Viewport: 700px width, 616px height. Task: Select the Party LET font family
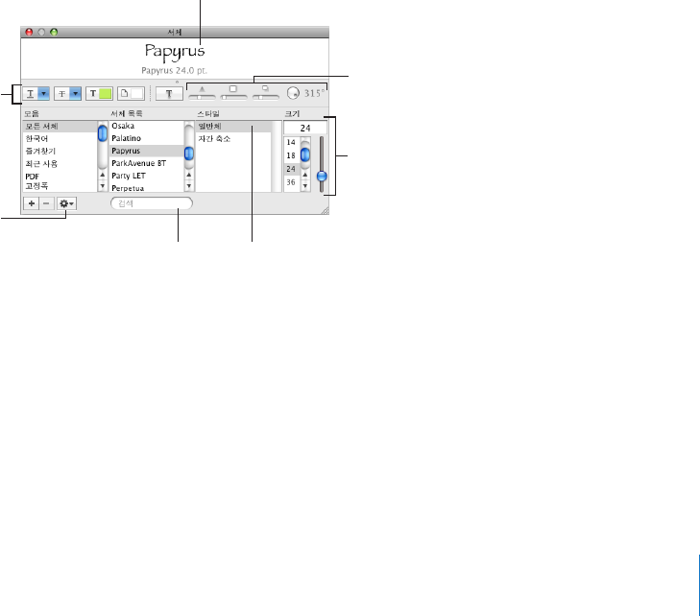pos(146,176)
